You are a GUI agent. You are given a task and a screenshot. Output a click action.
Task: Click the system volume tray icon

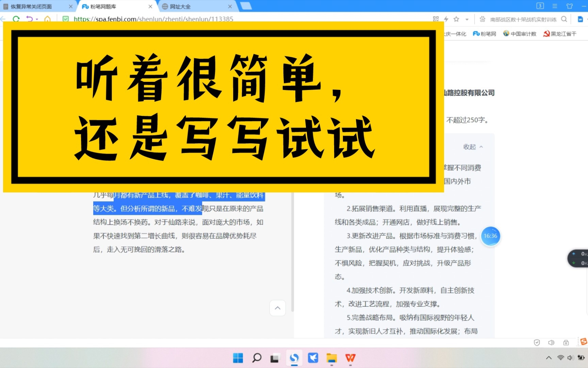click(x=571, y=357)
